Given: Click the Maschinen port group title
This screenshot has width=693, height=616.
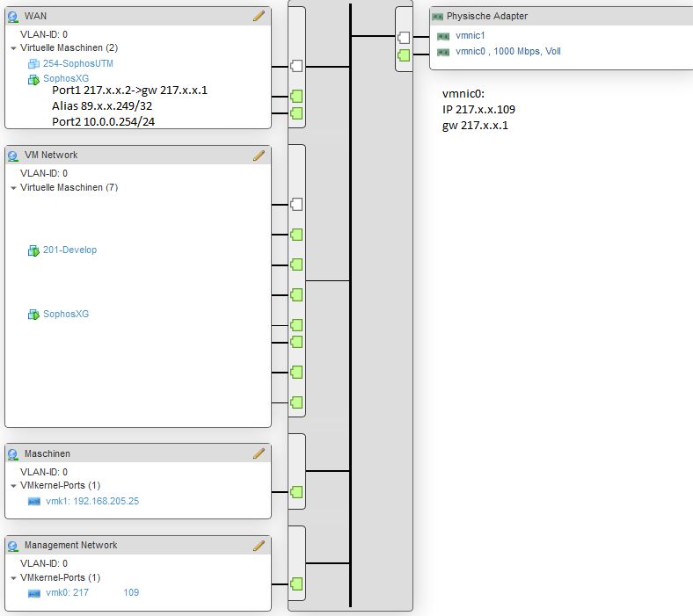Looking at the screenshot, I should coord(47,453).
